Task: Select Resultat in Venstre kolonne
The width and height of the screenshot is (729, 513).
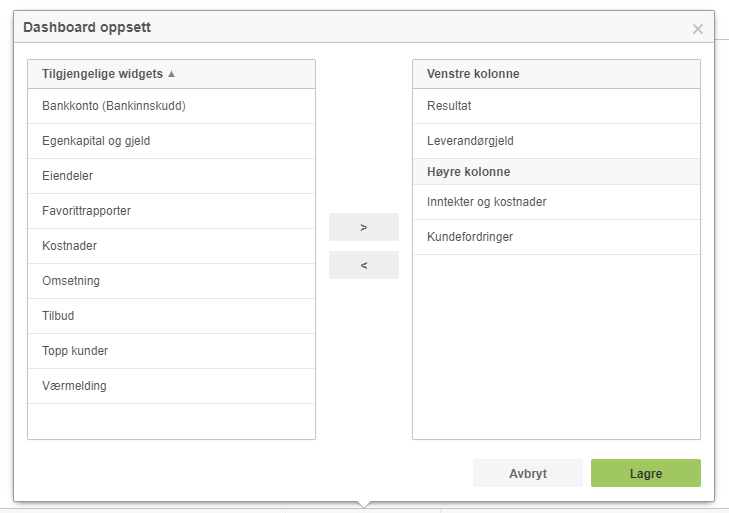Action: (556, 106)
